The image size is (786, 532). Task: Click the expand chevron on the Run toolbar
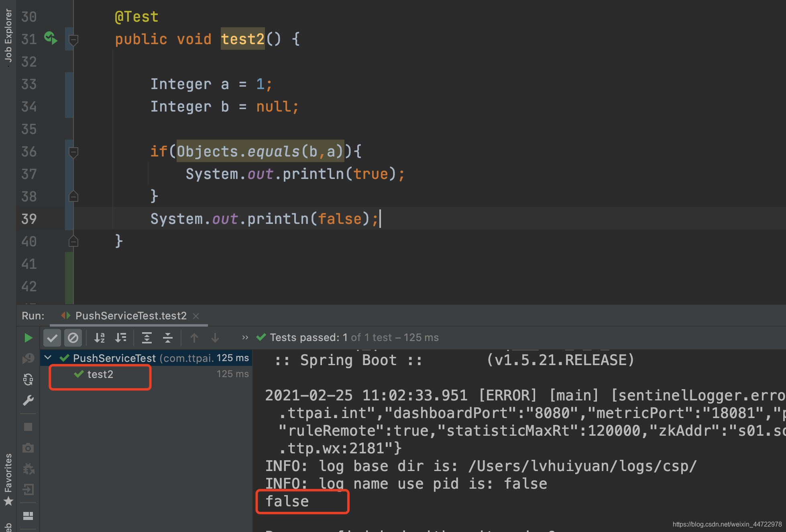244,337
